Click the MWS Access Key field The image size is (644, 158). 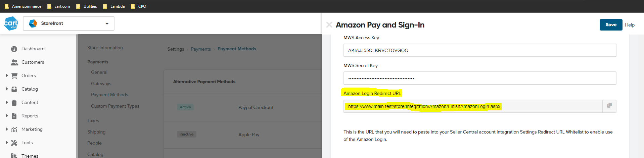pyautogui.click(x=480, y=50)
